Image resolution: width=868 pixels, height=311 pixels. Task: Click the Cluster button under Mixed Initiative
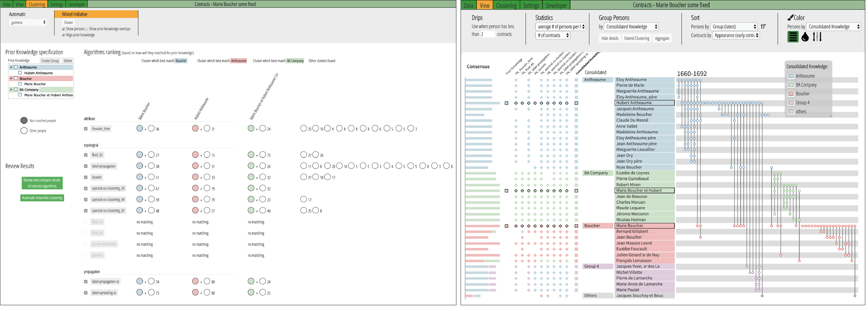pos(68,23)
